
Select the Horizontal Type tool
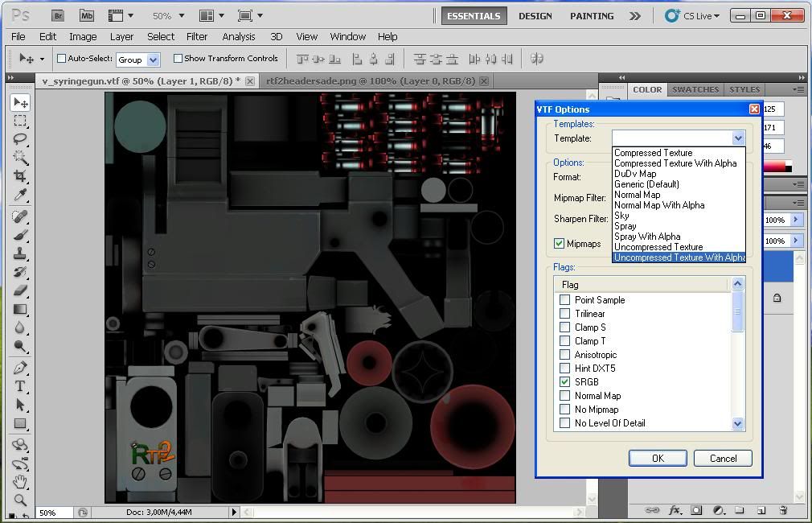click(20, 386)
